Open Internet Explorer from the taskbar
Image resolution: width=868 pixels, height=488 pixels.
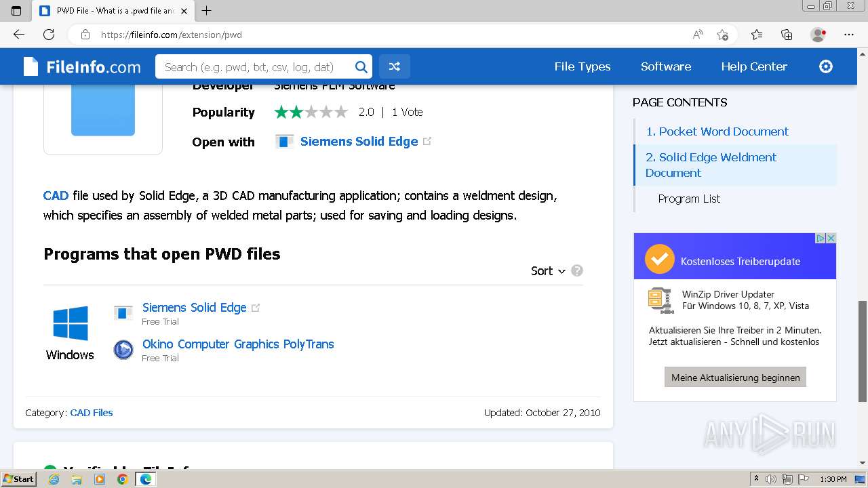54,479
